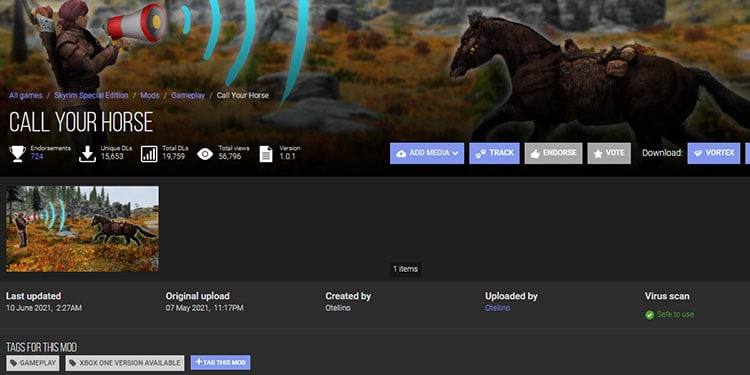Image resolution: width=750 pixels, height=375 pixels.
Task: Click the green Safe to use checkmark icon
Action: coord(649,315)
